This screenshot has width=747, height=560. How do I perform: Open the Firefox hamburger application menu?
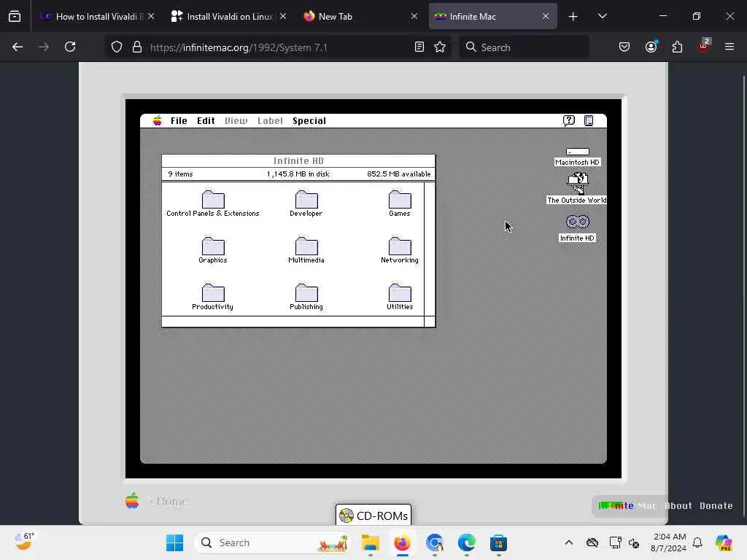pos(729,47)
